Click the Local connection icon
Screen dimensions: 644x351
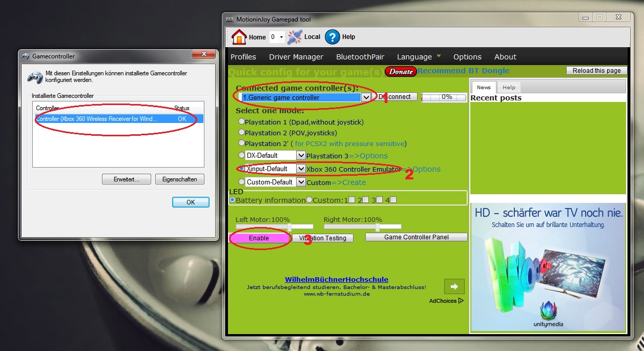[x=295, y=37]
